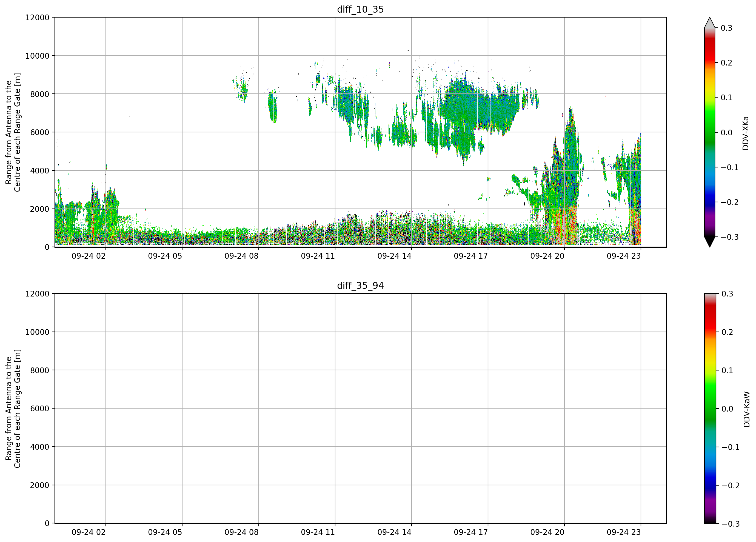Click the −0.2 tick on DDV-KaW colorbar
Viewport: 756px width, 542px height.
pos(730,485)
